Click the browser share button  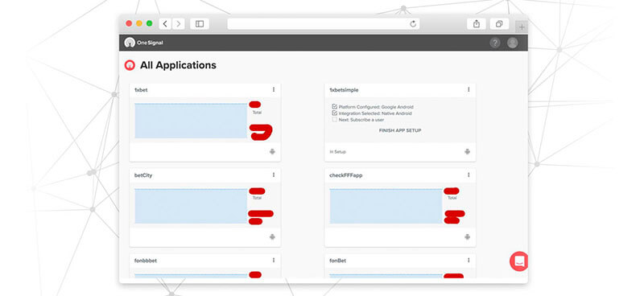click(477, 24)
